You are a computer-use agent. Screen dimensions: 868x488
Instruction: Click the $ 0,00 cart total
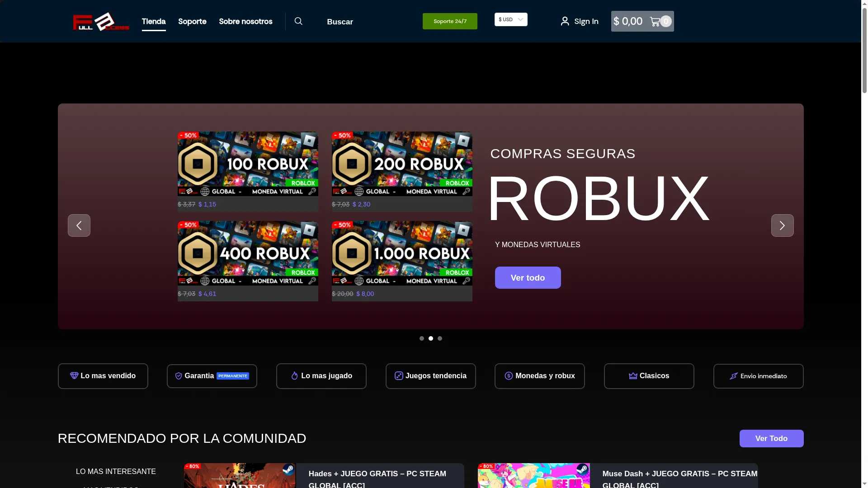tap(628, 21)
